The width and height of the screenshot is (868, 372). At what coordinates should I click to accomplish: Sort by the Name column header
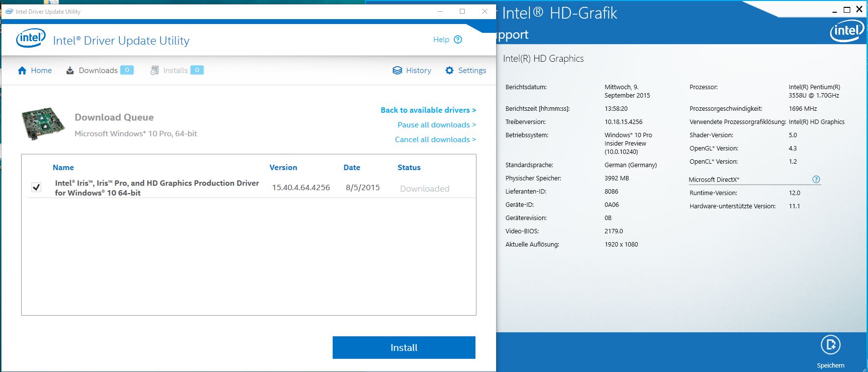[63, 168]
